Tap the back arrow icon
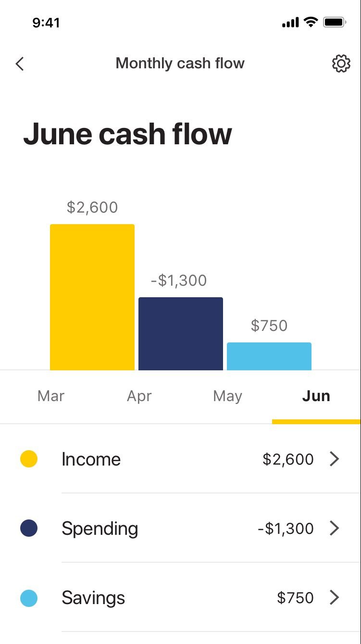 click(20, 63)
